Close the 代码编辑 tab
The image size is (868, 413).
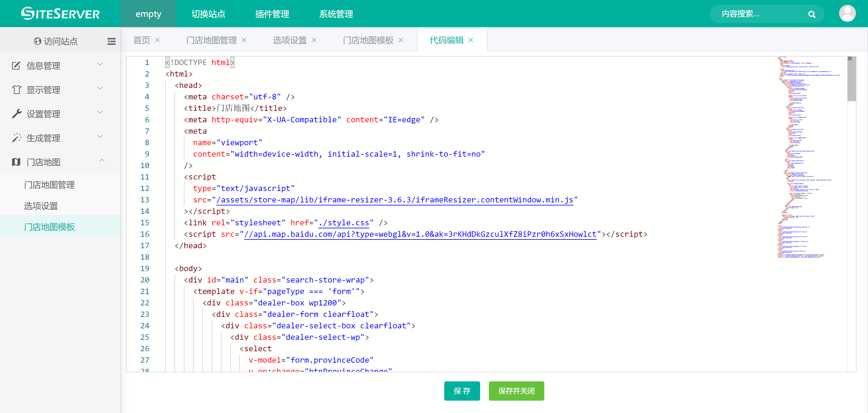pos(471,40)
